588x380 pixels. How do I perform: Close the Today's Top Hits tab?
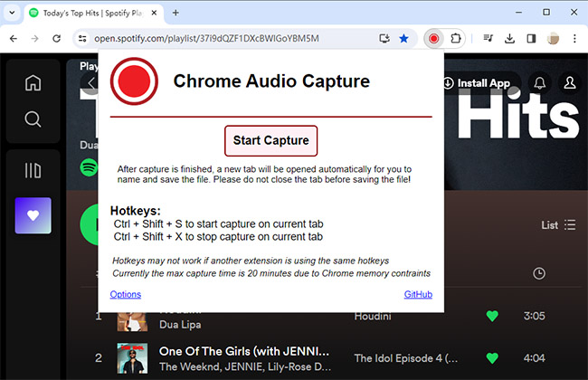(x=154, y=13)
